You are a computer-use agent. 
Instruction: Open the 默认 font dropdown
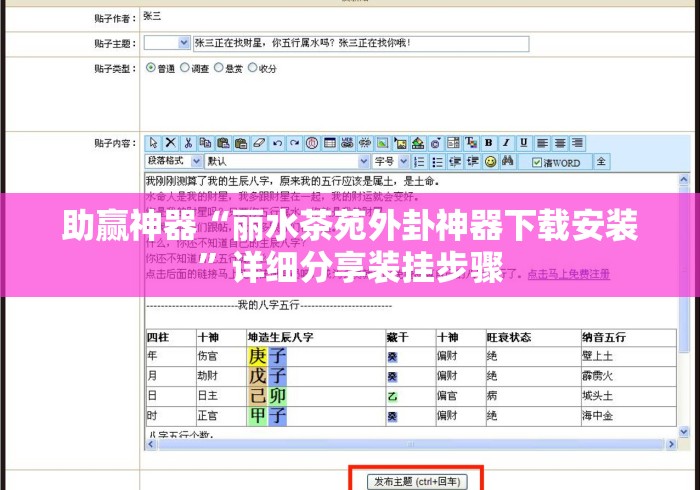pos(287,161)
